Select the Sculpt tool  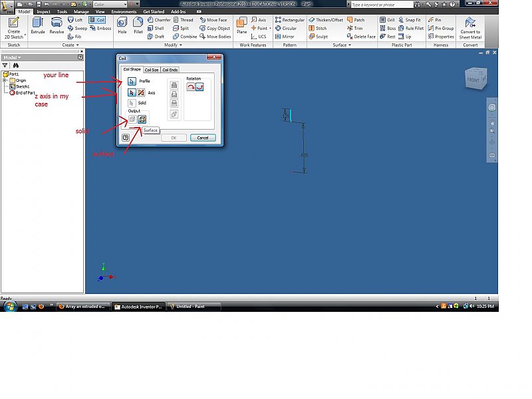point(319,37)
